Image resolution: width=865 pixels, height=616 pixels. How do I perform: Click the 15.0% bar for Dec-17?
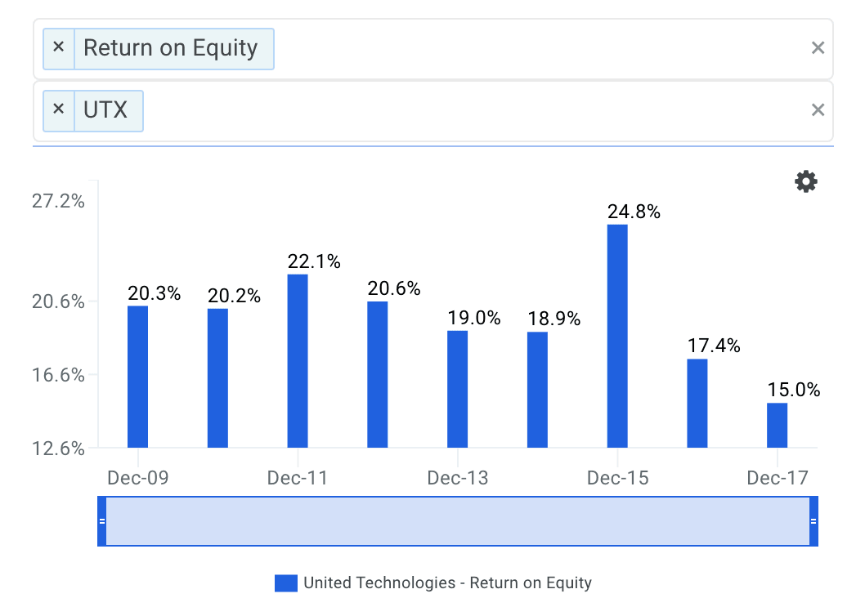coord(778,425)
